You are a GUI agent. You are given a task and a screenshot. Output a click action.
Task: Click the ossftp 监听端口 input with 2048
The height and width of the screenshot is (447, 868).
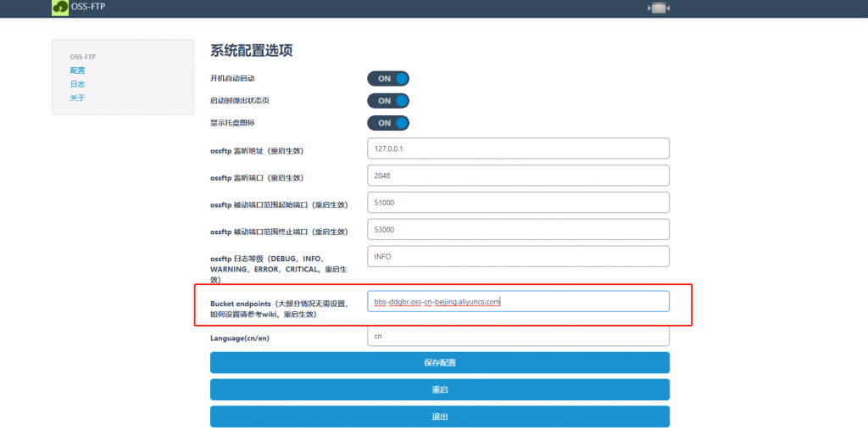click(518, 176)
